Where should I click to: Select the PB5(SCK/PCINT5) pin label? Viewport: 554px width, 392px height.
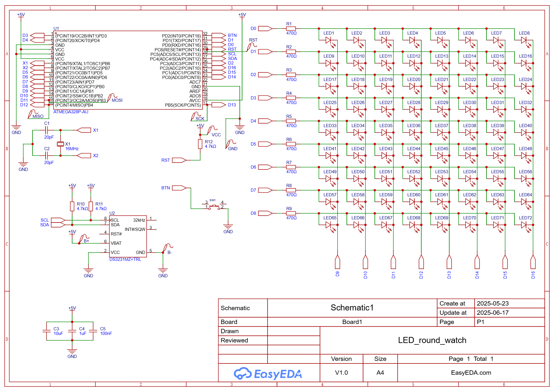(x=183, y=105)
